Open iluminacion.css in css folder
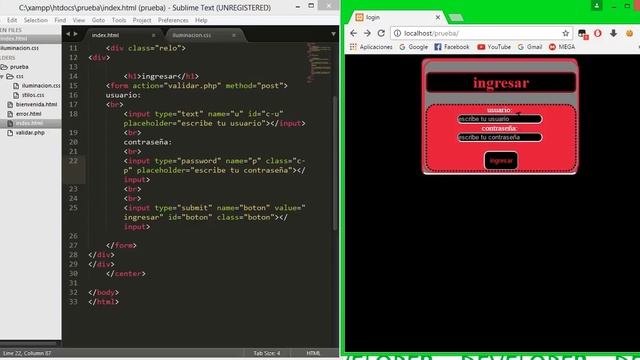The image size is (640, 360). (41, 86)
